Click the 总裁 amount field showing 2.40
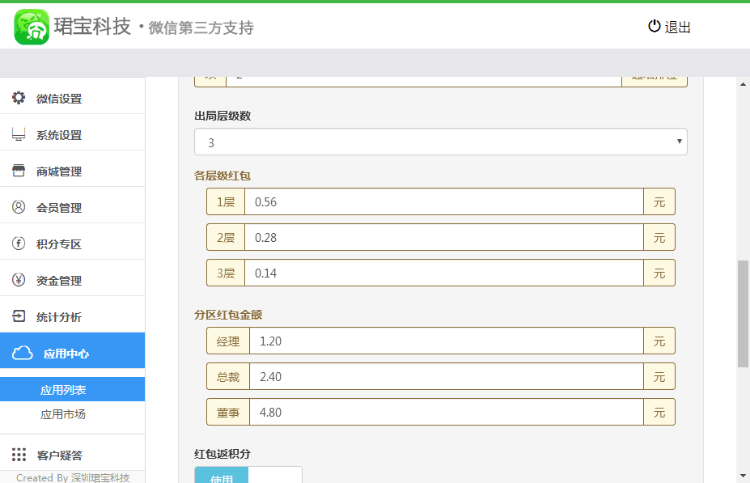Screen dimensions: 750x483 coord(446,376)
